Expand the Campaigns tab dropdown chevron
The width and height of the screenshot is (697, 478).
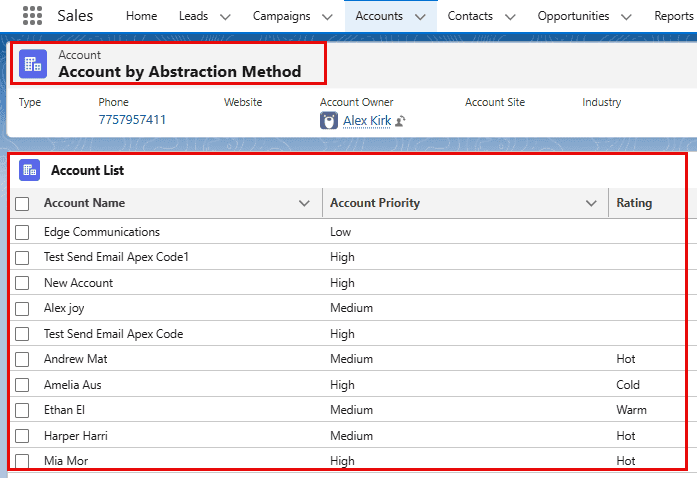(327, 17)
